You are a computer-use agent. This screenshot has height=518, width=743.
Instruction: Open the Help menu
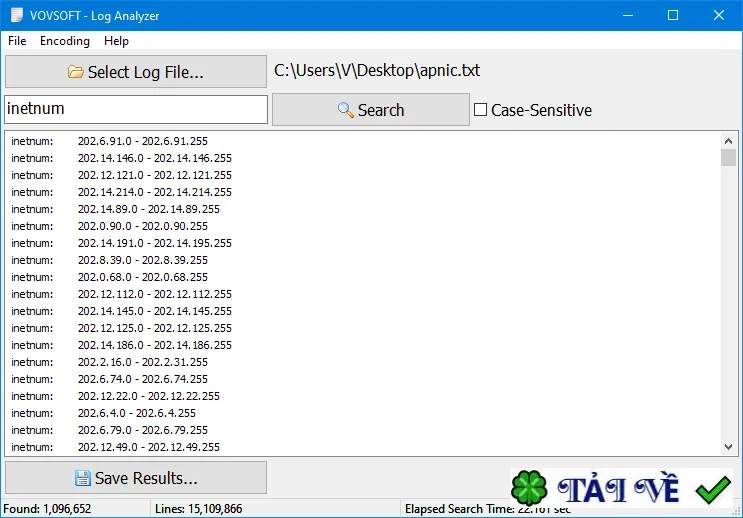tap(116, 41)
